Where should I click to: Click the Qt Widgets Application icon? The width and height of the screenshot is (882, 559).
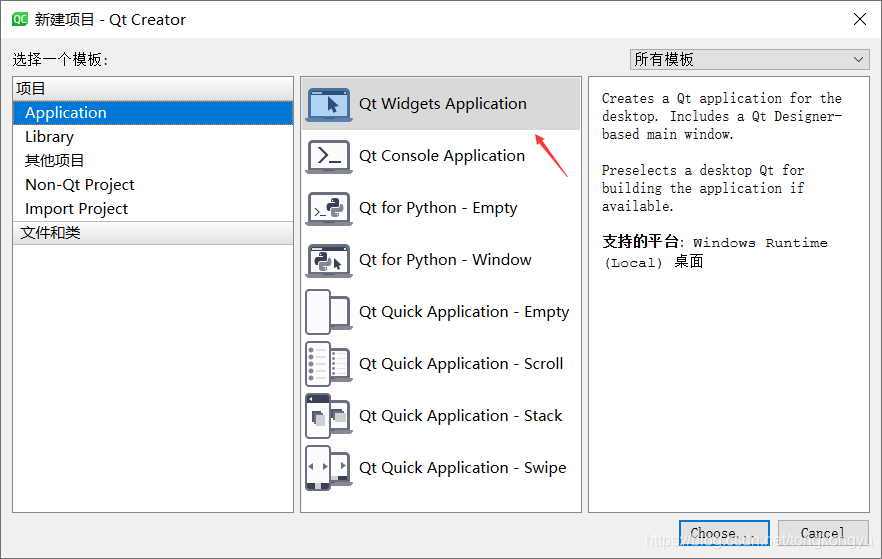[x=329, y=105]
